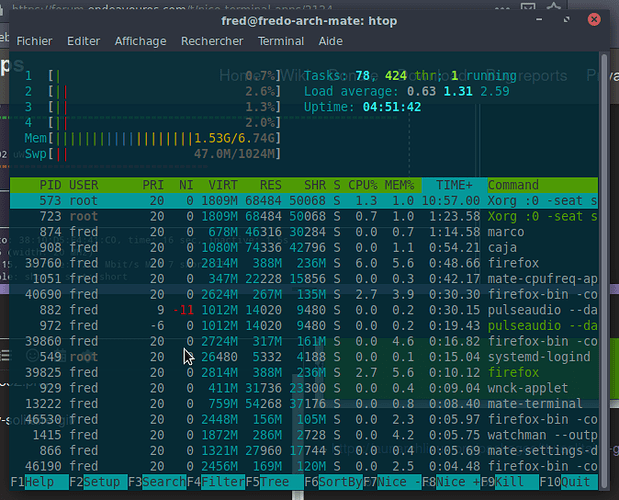Sort by the CPU% column header
Image resolution: width=619 pixels, height=500 pixels.
tap(363, 185)
